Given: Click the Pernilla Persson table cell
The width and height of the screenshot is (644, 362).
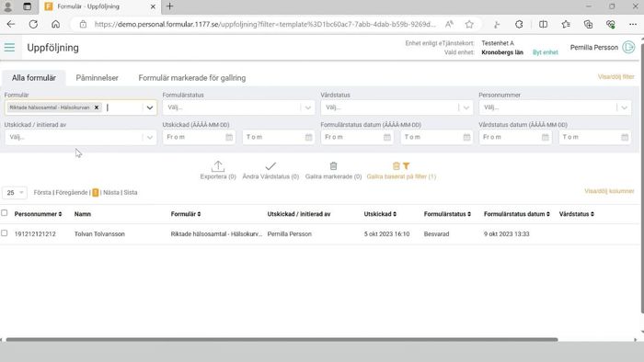Looking at the screenshot, I should point(290,234).
